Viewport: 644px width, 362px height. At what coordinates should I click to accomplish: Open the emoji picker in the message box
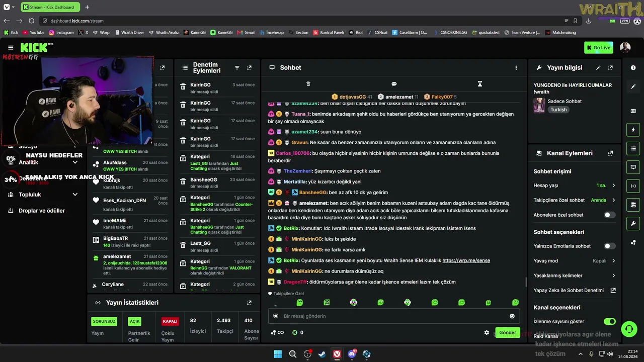pos(512,316)
